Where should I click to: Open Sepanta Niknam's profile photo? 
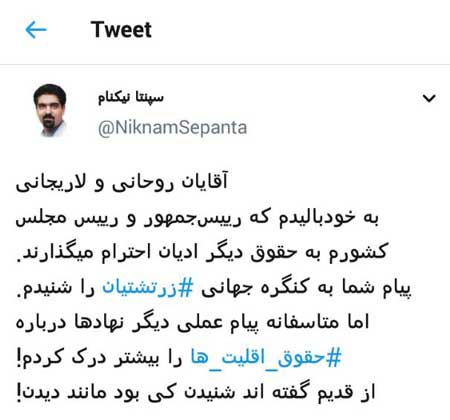click(50, 110)
